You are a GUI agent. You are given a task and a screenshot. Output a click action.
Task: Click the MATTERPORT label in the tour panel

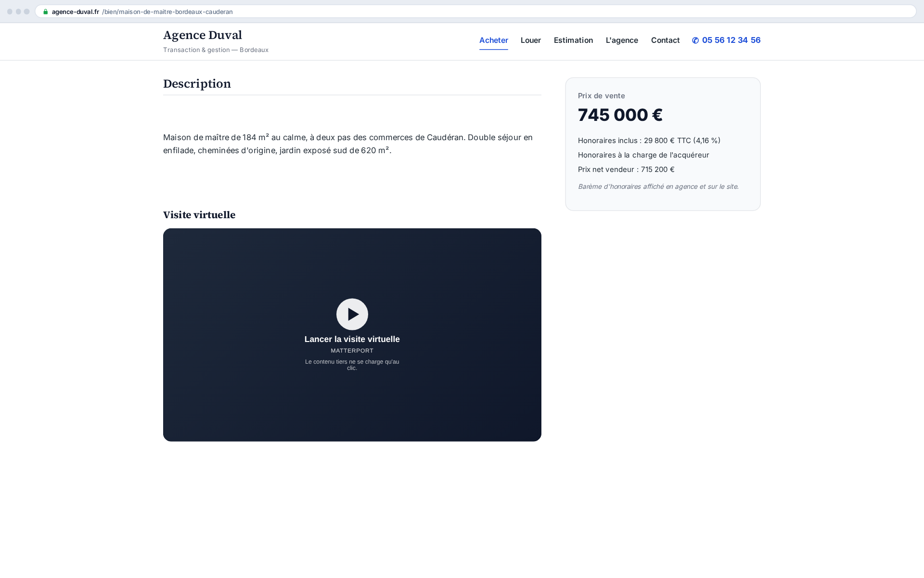coord(352,351)
